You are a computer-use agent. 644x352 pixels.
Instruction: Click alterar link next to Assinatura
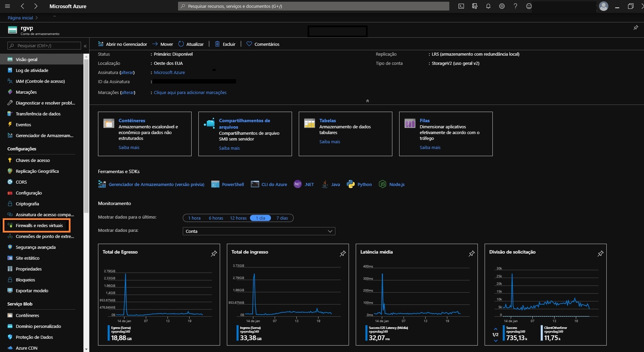coord(127,72)
